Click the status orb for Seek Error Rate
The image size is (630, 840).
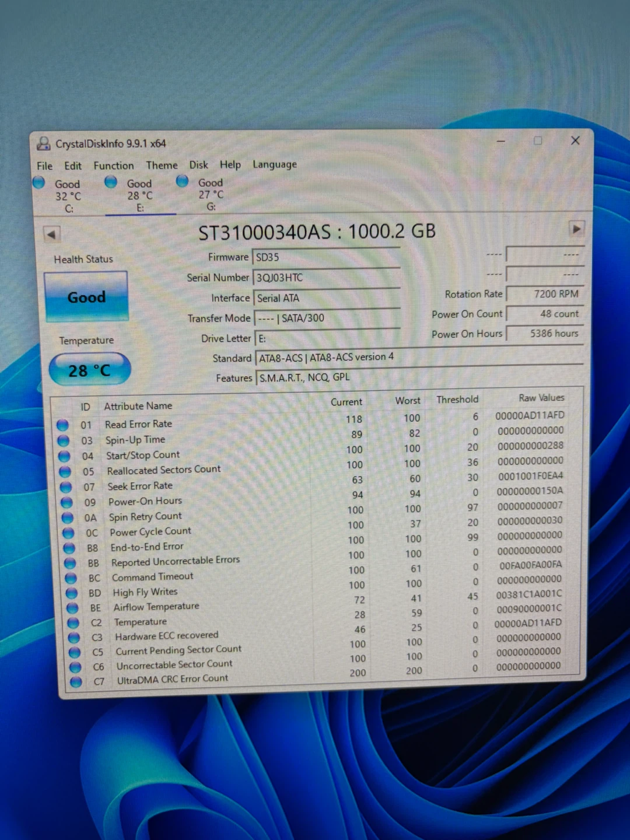66,487
